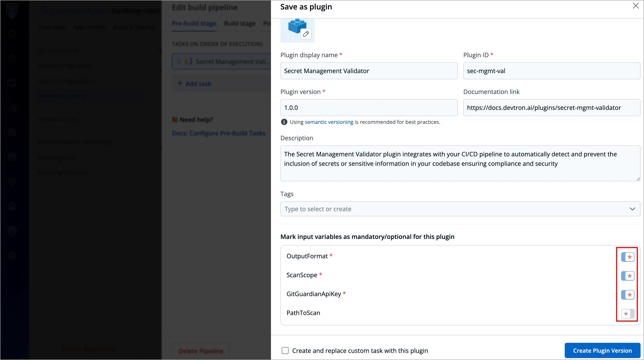Click Create Plugin Version button

[602, 351]
